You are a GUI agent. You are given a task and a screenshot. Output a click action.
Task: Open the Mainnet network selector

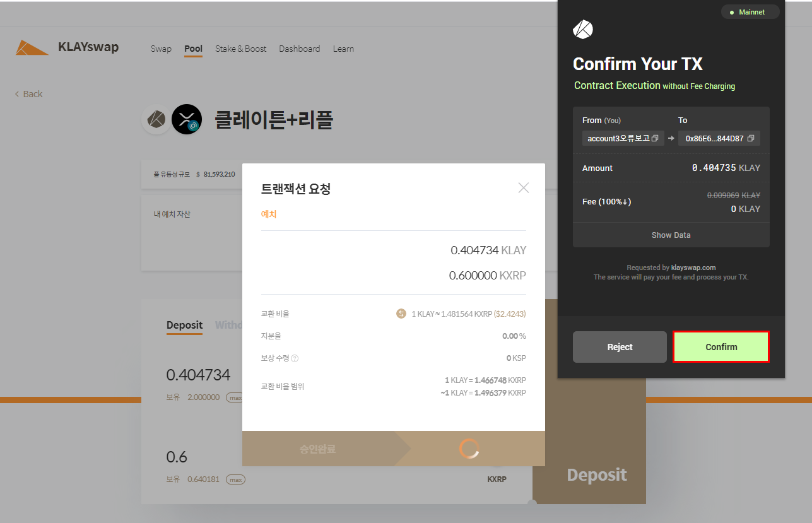click(x=750, y=12)
